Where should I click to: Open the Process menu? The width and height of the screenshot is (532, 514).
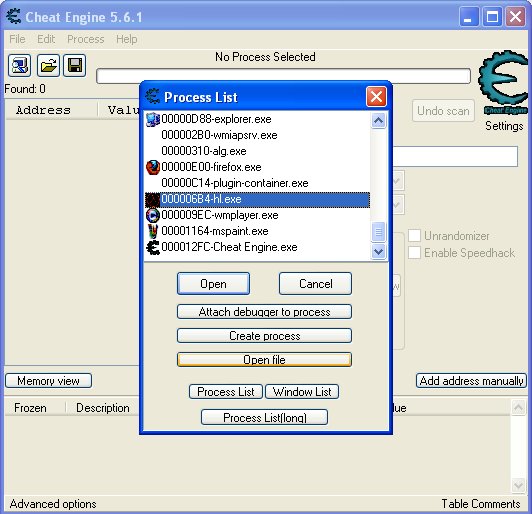pos(86,39)
